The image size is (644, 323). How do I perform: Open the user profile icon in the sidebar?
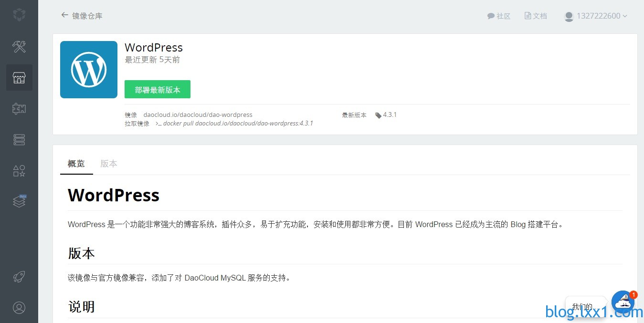point(19,307)
